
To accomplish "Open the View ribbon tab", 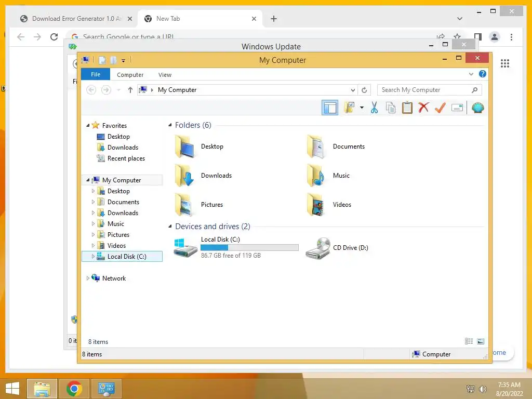I will point(165,75).
